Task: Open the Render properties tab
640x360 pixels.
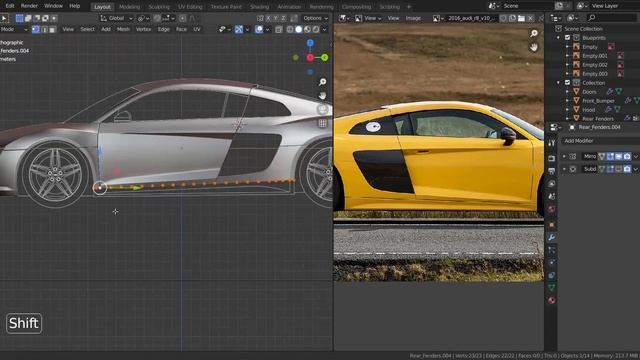Action: [551, 158]
